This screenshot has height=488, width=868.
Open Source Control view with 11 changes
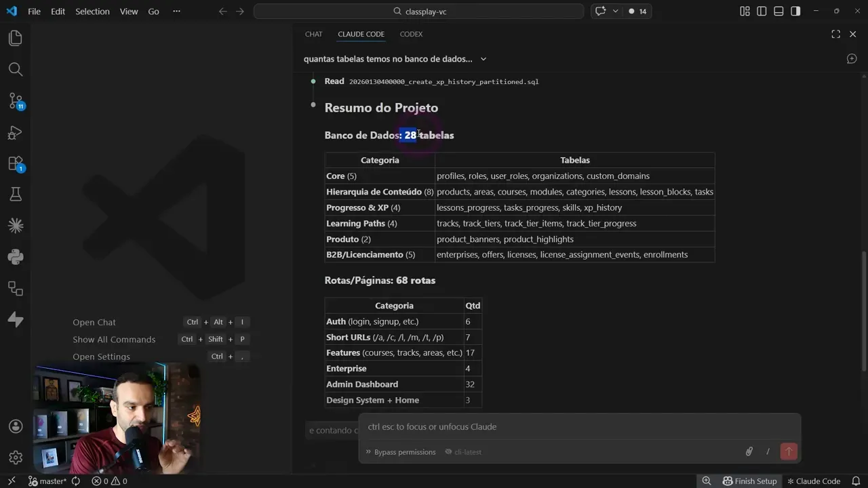(x=15, y=101)
